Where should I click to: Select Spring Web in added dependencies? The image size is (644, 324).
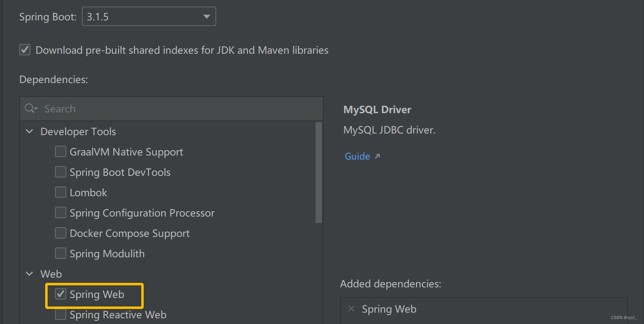(x=389, y=309)
